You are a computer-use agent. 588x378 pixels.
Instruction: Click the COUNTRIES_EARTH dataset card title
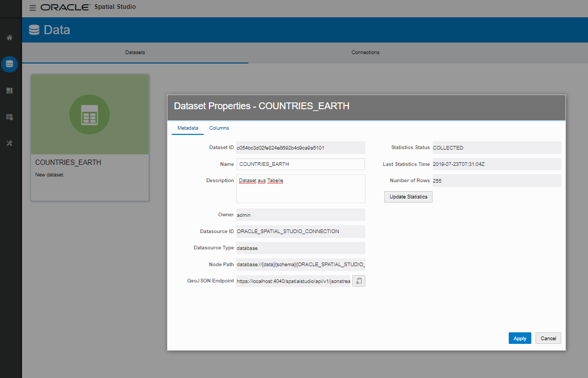tap(68, 162)
